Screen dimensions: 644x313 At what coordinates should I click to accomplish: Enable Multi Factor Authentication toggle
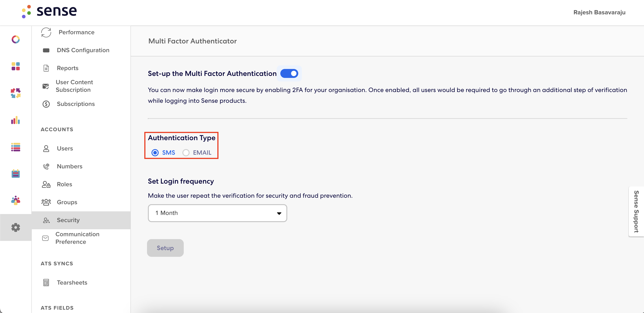(x=289, y=73)
